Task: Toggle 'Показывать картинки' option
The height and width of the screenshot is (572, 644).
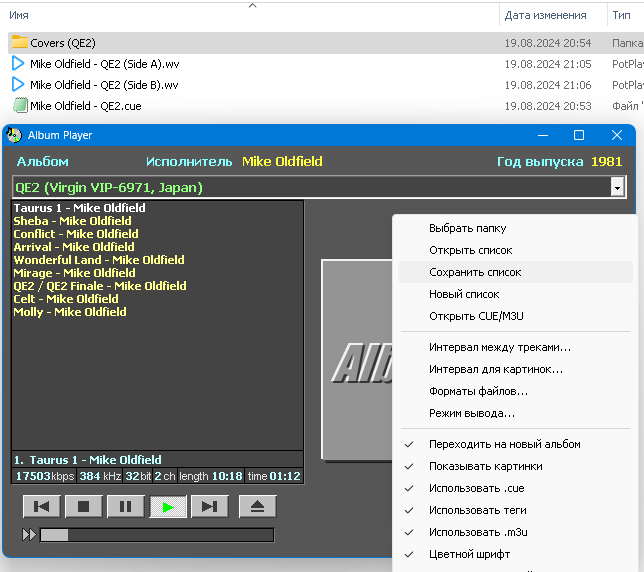Action: [515, 466]
